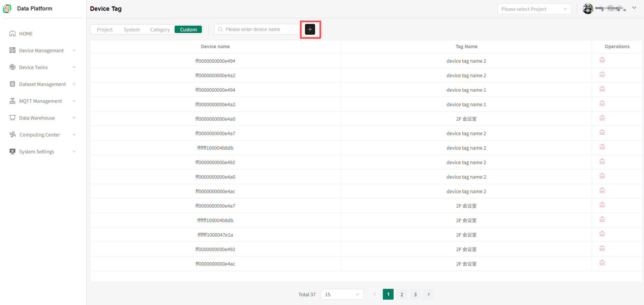Go to page 2 of results
644x305 pixels.
click(401, 294)
